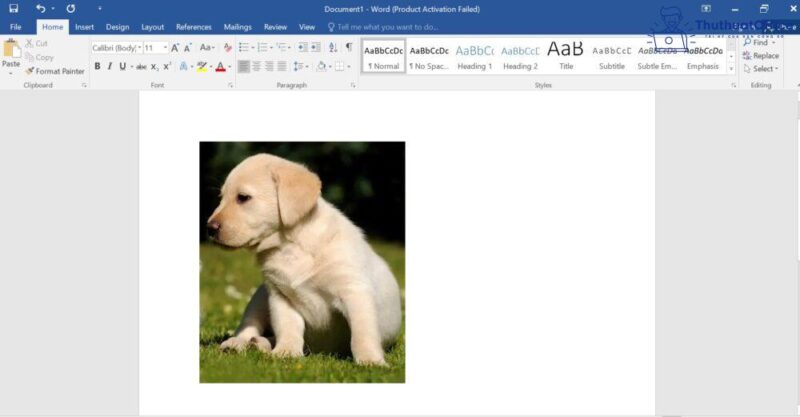Switch to the Insert tab
The width and height of the screenshot is (800, 417).
(x=84, y=27)
